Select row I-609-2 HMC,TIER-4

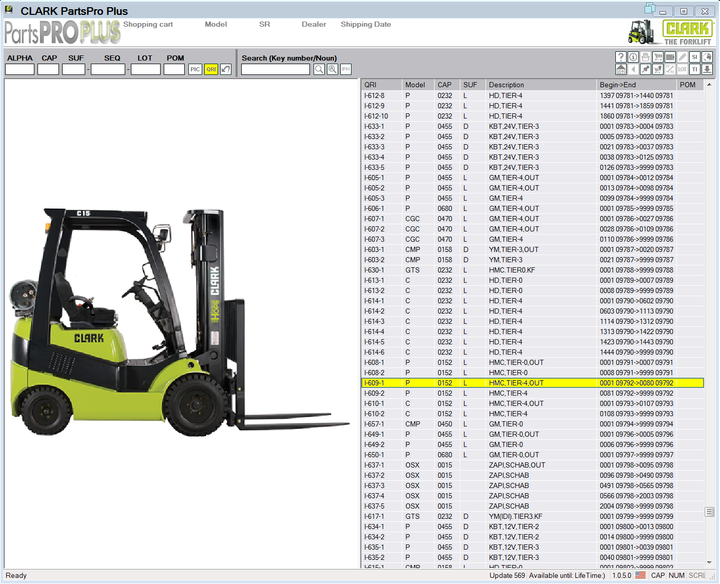(x=533, y=393)
